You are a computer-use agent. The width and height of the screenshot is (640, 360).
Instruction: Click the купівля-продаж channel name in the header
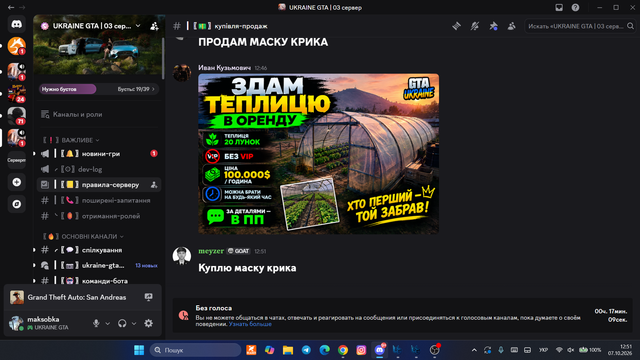241,26
